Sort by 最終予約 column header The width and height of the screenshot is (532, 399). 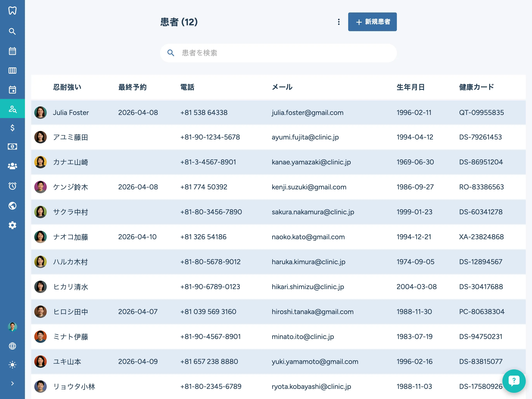(132, 87)
